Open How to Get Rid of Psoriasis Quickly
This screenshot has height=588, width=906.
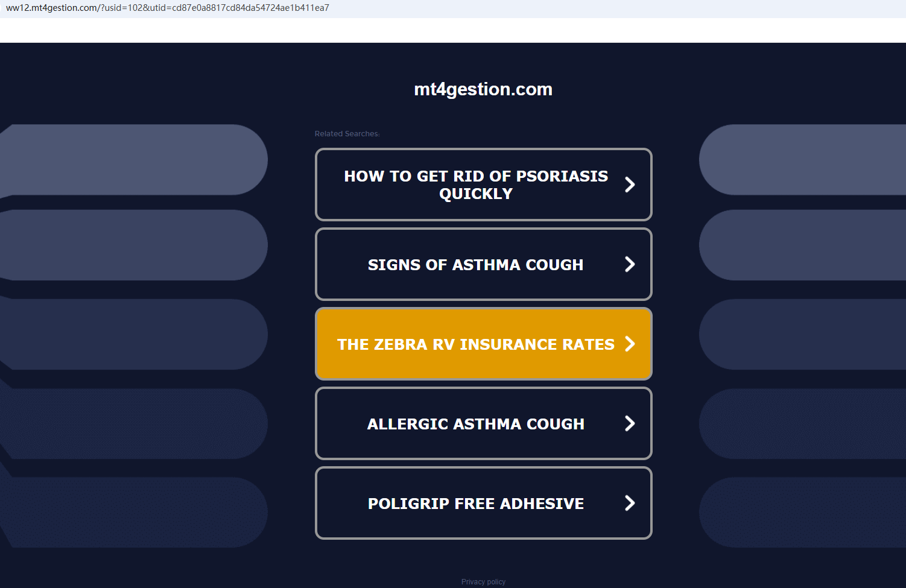coord(475,185)
